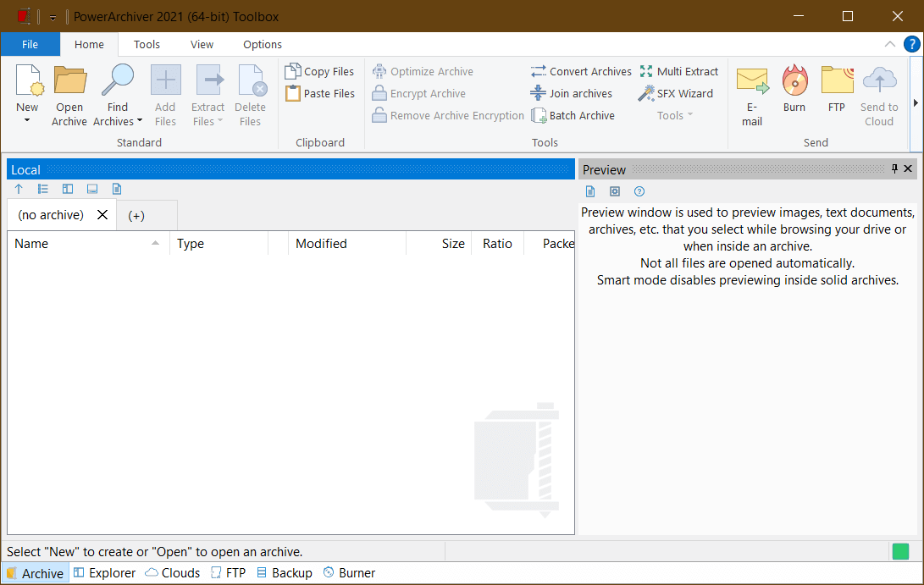Screen dimensions: 924x585
Task: Click Remove Archive Encryption
Action: pyautogui.click(x=448, y=115)
